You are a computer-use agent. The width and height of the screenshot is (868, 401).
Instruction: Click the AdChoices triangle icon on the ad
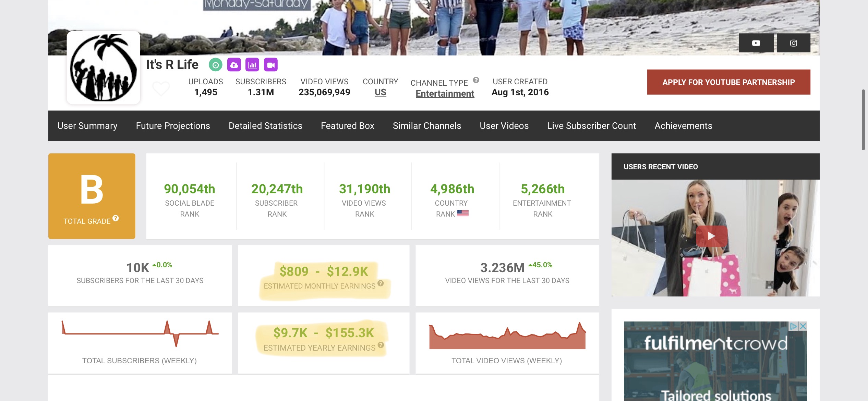pyautogui.click(x=793, y=326)
